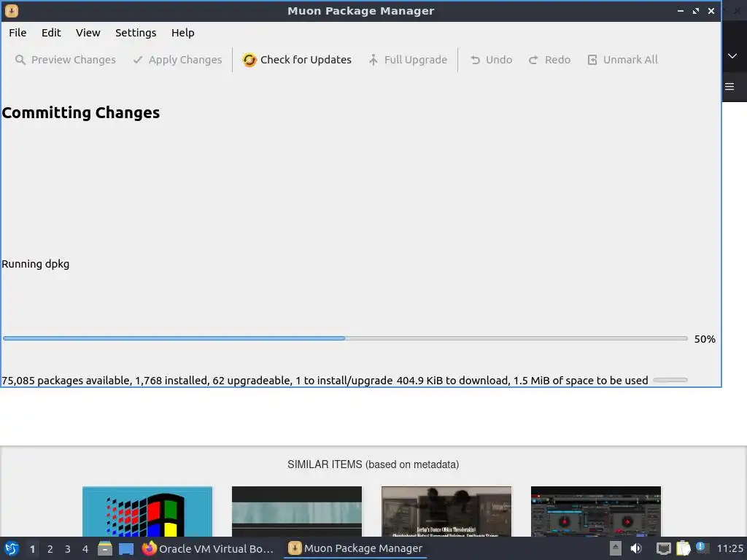Open the Settings menu
This screenshot has height=560, width=747.
point(136,33)
